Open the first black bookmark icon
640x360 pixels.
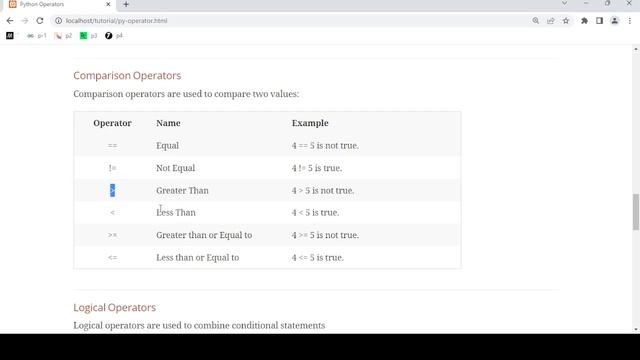click(10, 36)
